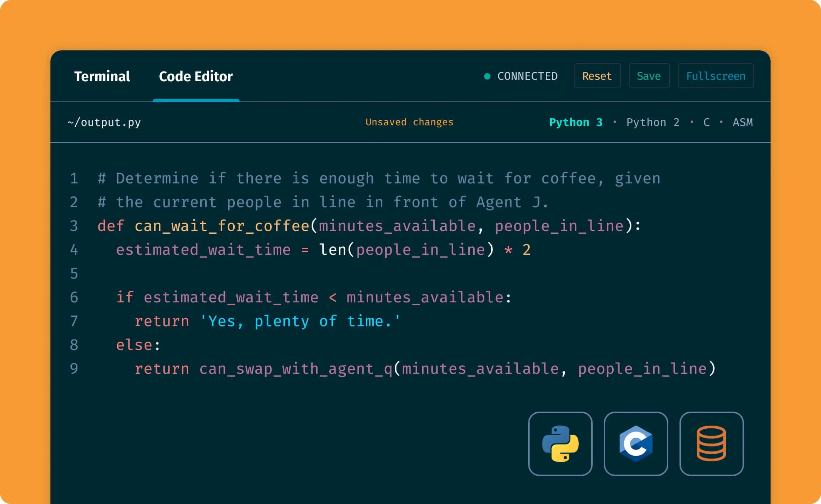Screen dimensions: 821x504
Task: Click the can_wait_for_coffee function name
Action: pos(222,226)
